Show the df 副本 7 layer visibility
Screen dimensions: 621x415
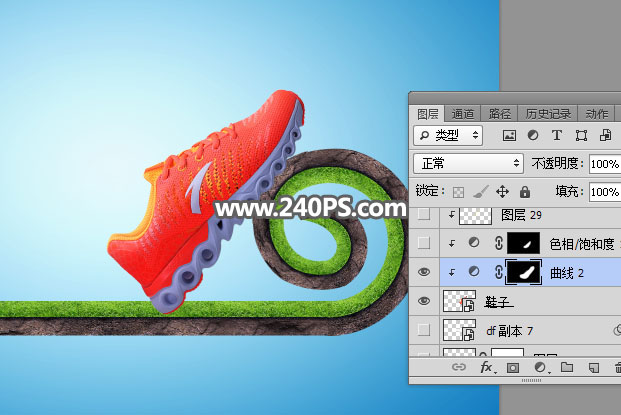click(x=424, y=329)
